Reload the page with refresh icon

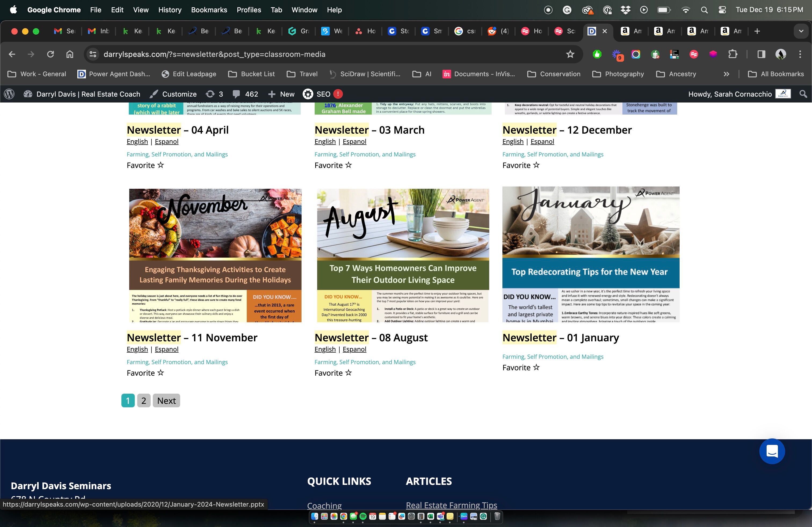point(50,54)
